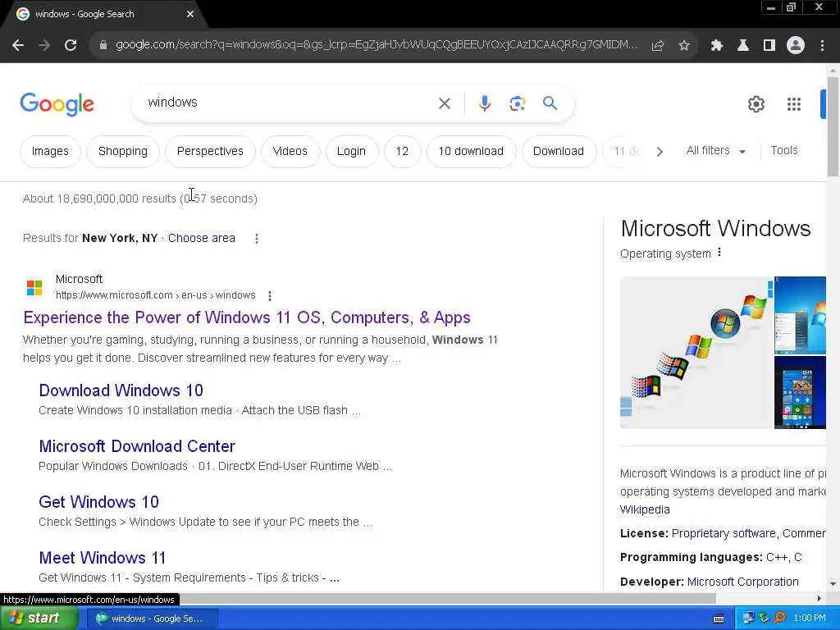Screen dimensions: 840x630
Task: Open the Meet Windows 11 link
Action: click(103, 558)
